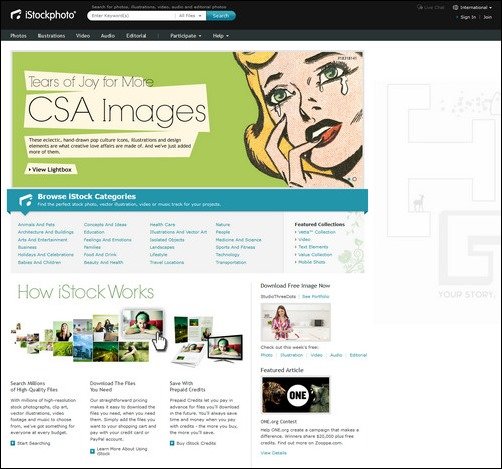Open the Mobile Shots featured collection

point(311,262)
